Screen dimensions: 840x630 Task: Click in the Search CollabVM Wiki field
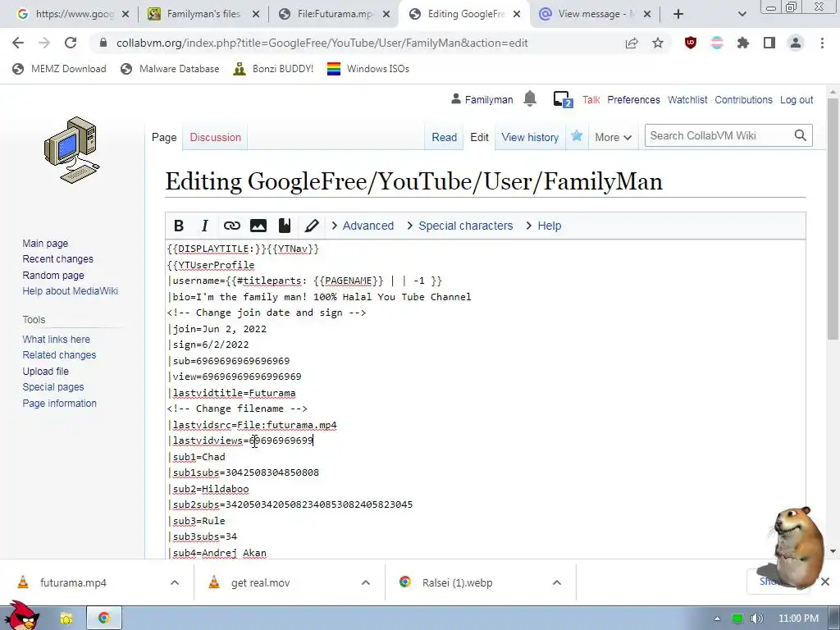[x=719, y=135]
